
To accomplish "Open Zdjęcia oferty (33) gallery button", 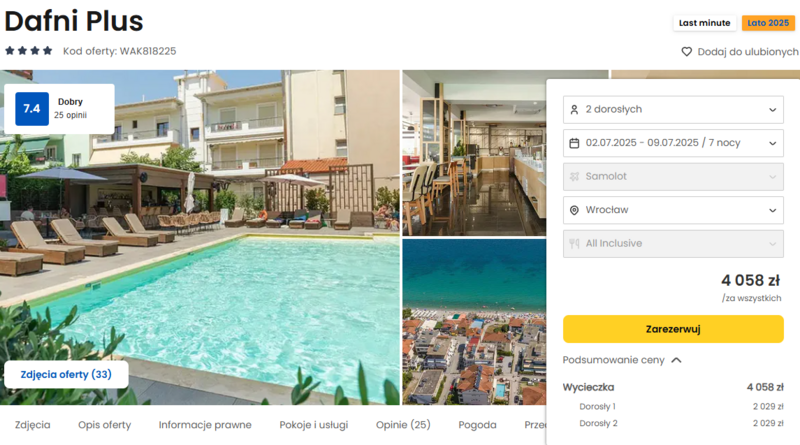I will click(66, 375).
